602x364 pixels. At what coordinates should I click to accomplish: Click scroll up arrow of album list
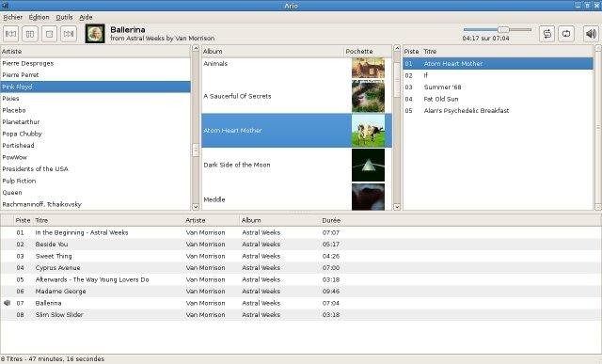[397, 49]
